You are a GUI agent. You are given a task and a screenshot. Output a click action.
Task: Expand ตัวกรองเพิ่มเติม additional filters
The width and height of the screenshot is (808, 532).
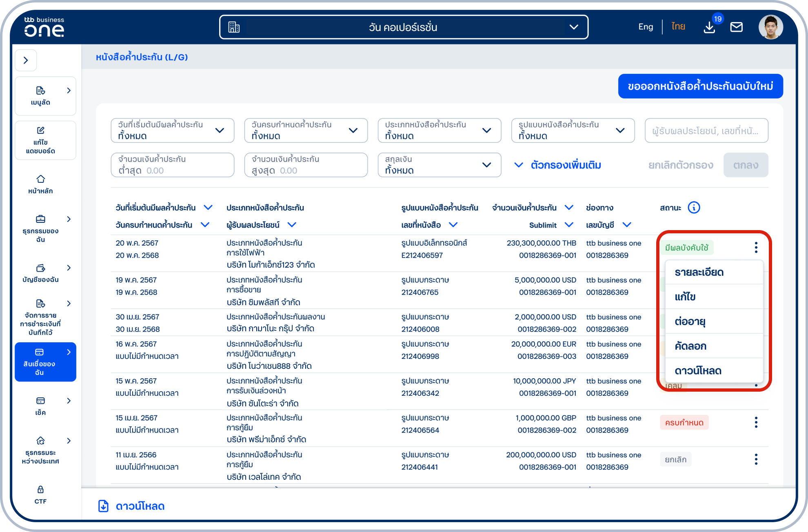558,165
